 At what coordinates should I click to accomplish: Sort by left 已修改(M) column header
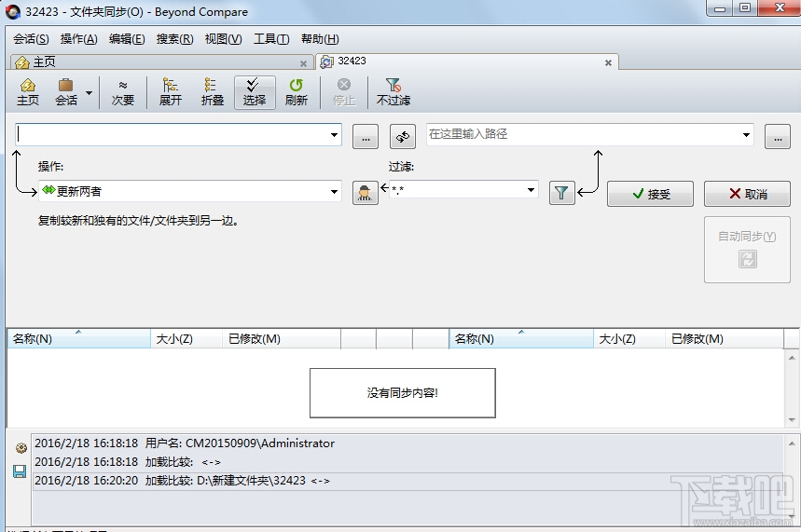pyautogui.click(x=282, y=339)
